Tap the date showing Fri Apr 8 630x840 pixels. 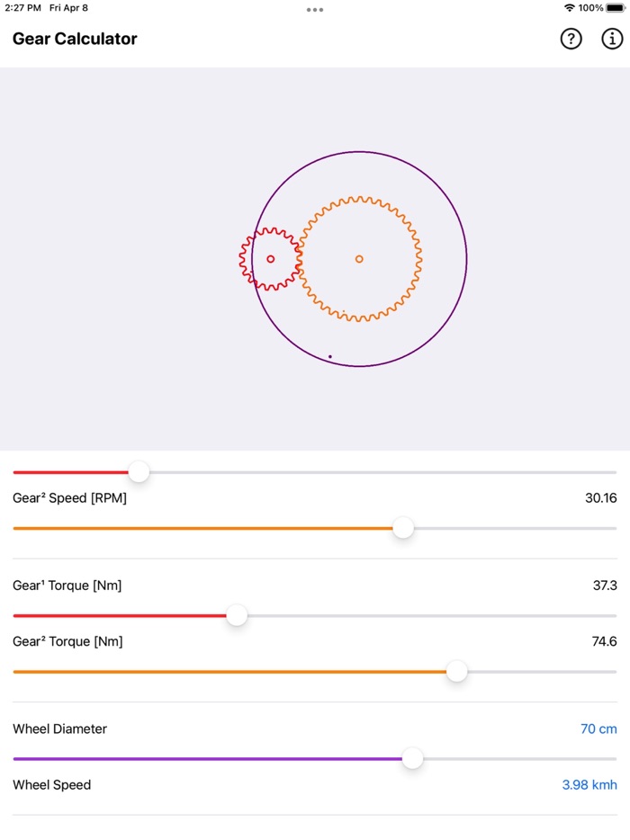pyautogui.click(x=67, y=7)
